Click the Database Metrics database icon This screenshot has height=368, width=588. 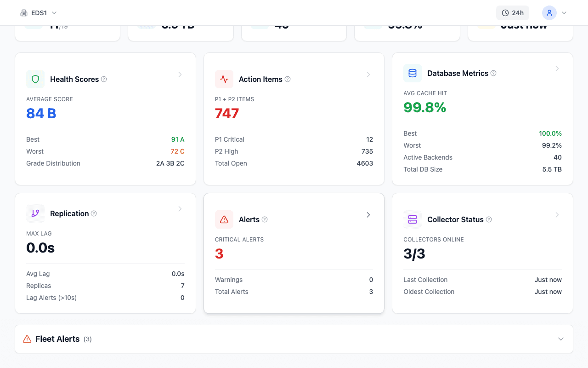point(413,73)
